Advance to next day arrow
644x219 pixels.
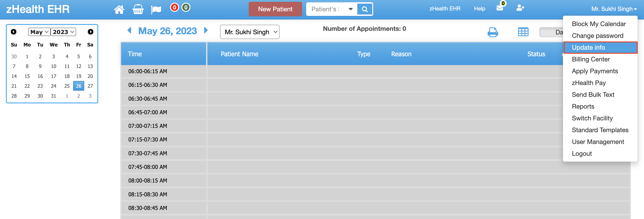coord(206,31)
